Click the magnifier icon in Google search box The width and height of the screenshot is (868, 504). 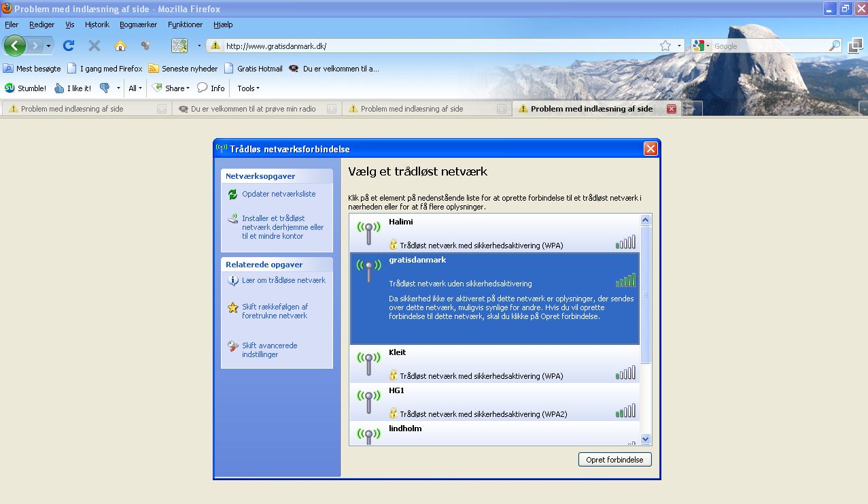tap(835, 46)
